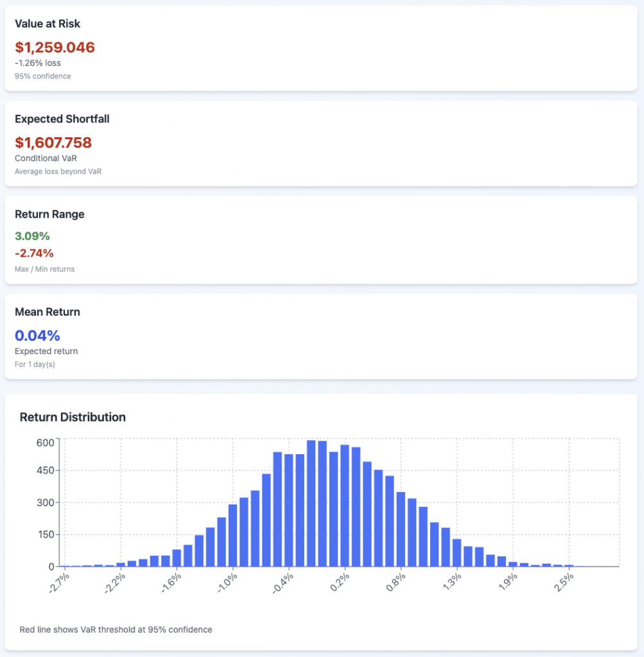Select the $1,259.046 VaR amount
The image size is (644, 657).
click(55, 47)
